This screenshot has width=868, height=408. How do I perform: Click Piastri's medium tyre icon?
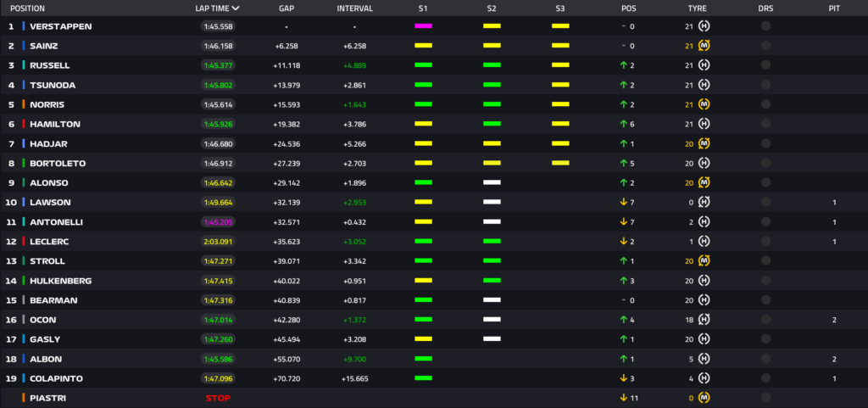click(704, 398)
